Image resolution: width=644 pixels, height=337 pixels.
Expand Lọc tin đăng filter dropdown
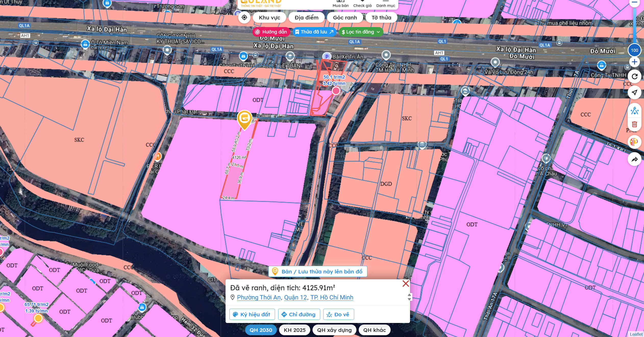pos(361,32)
